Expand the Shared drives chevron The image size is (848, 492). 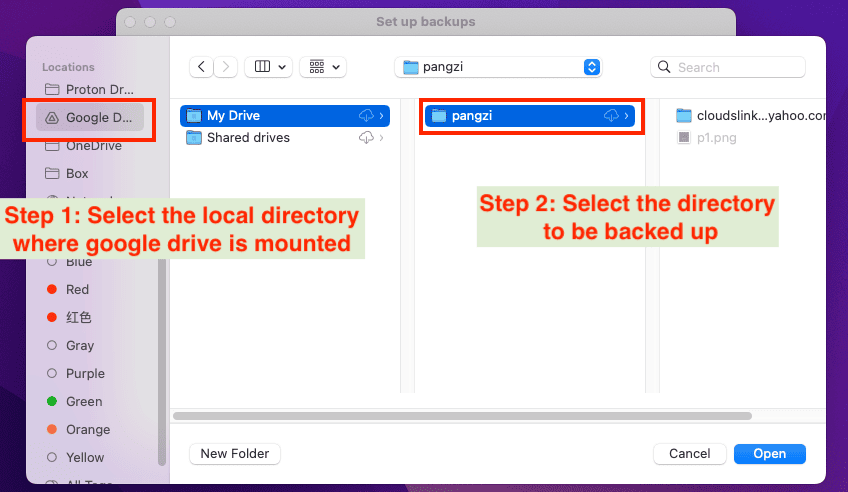tap(381, 138)
